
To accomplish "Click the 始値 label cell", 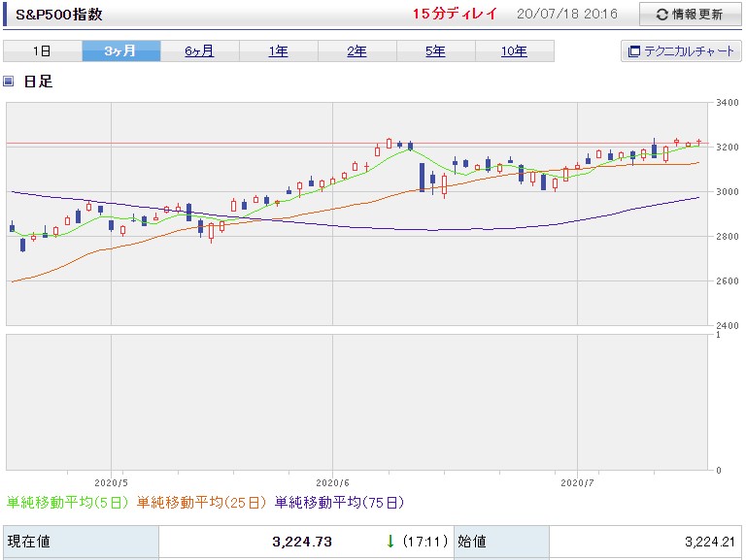I will coord(502,542).
